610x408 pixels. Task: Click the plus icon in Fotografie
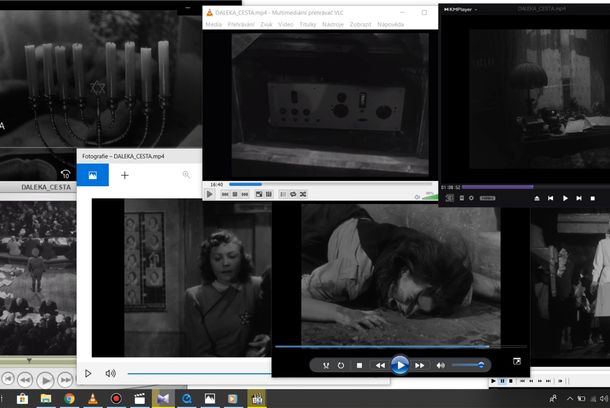click(x=124, y=175)
